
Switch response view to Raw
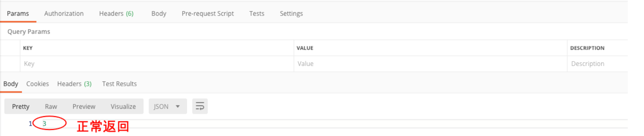point(51,107)
